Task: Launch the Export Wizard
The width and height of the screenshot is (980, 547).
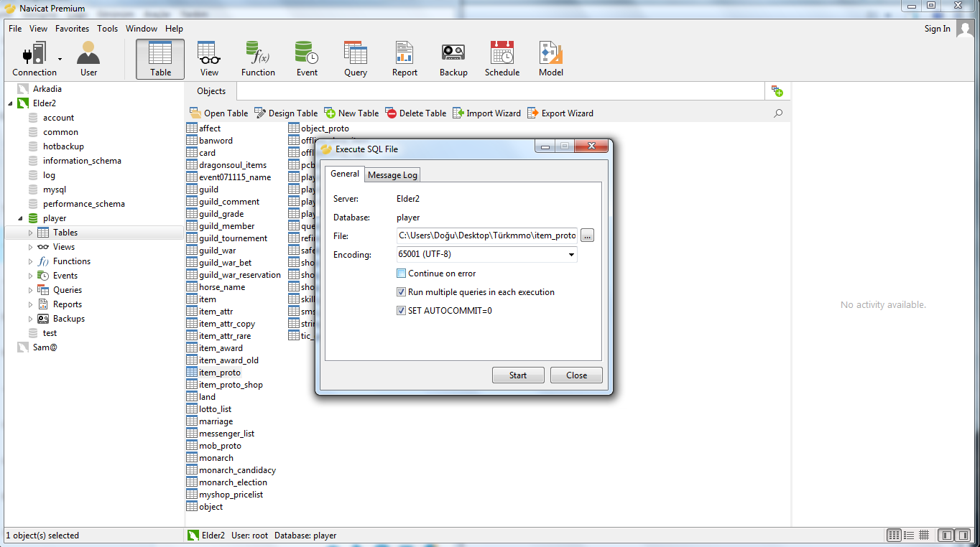Action: click(560, 113)
